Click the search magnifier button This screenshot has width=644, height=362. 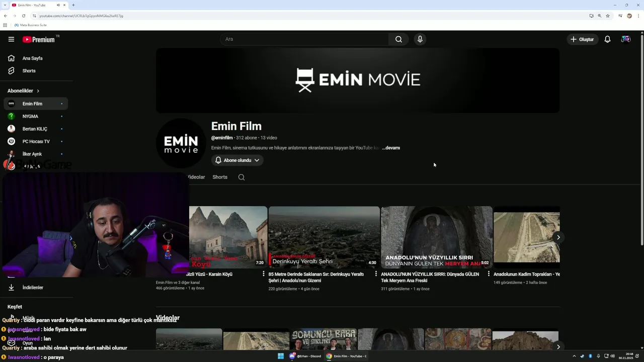[398, 39]
